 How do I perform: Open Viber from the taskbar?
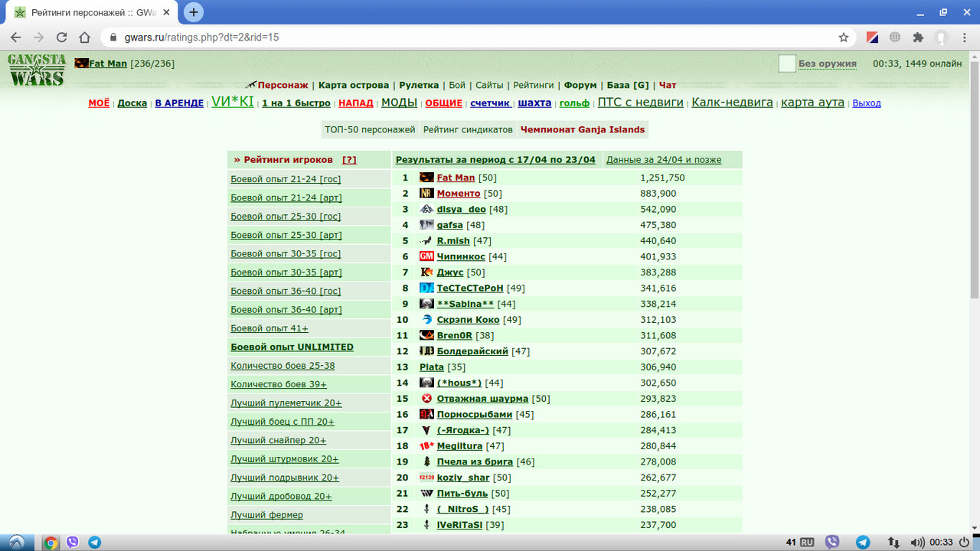click(x=73, y=542)
